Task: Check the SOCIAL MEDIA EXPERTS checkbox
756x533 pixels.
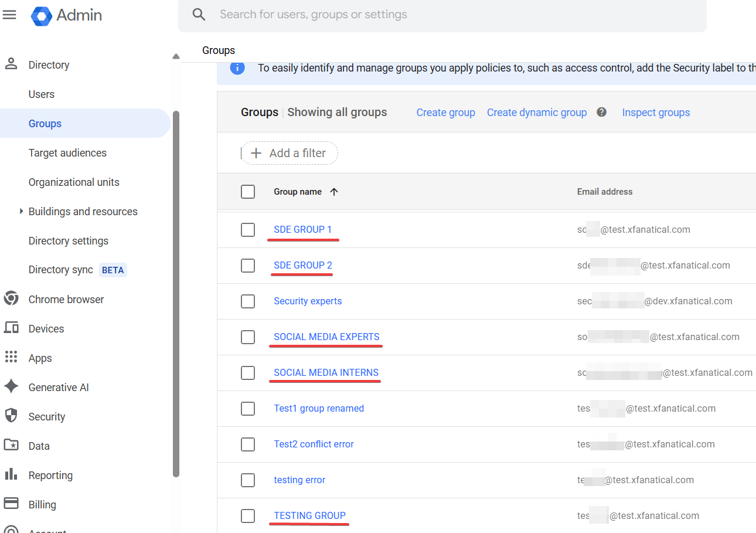Action: click(248, 337)
